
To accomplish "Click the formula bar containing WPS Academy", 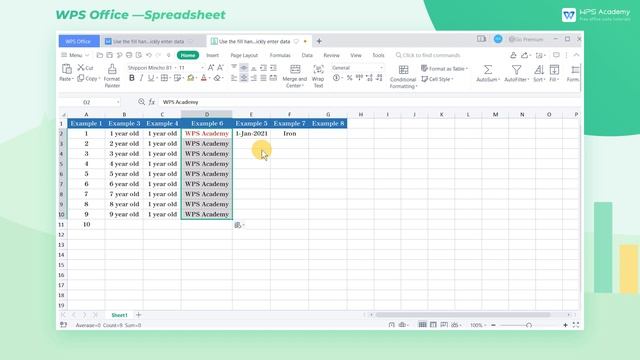I will tap(369, 102).
